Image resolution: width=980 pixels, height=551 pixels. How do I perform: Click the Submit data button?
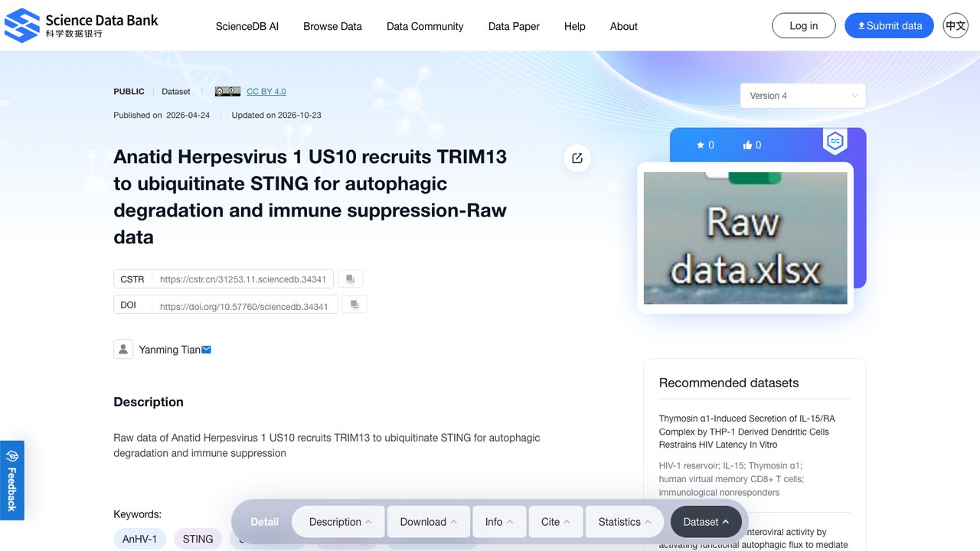point(890,26)
